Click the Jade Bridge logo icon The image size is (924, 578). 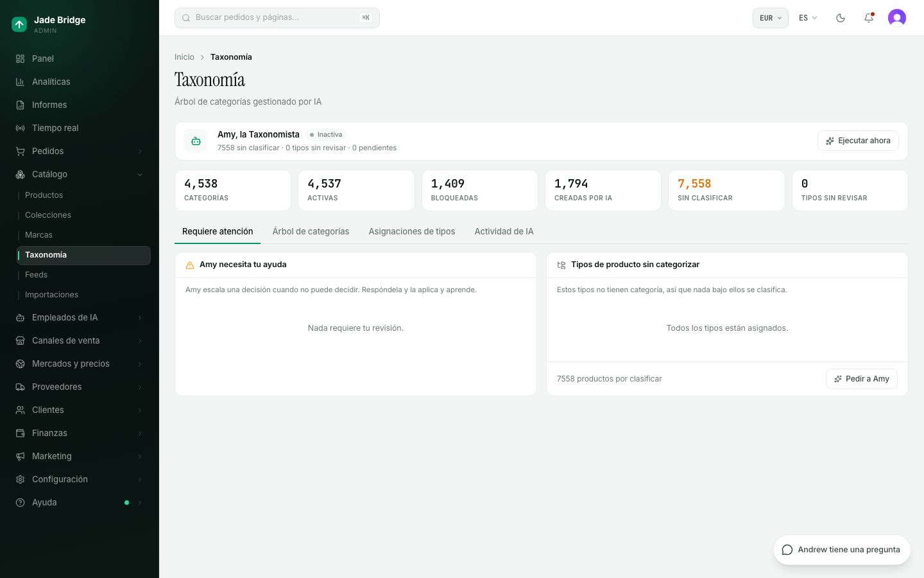coord(19,24)
